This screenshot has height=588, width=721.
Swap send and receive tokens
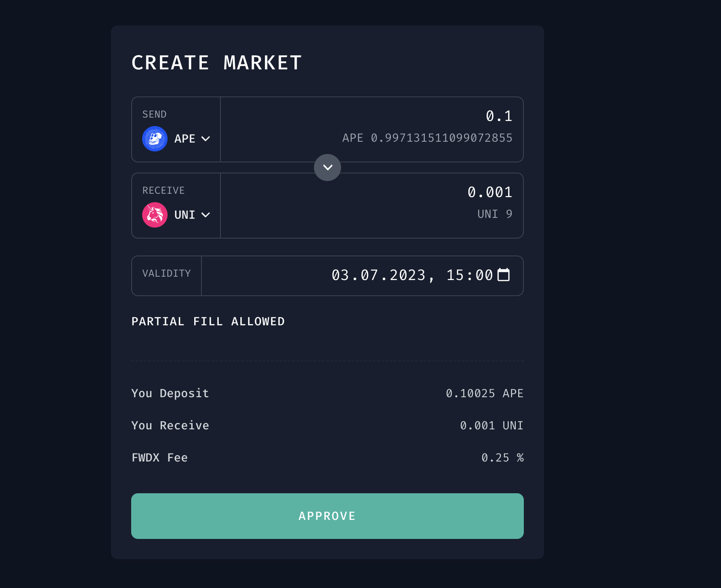tap(327, 168)
